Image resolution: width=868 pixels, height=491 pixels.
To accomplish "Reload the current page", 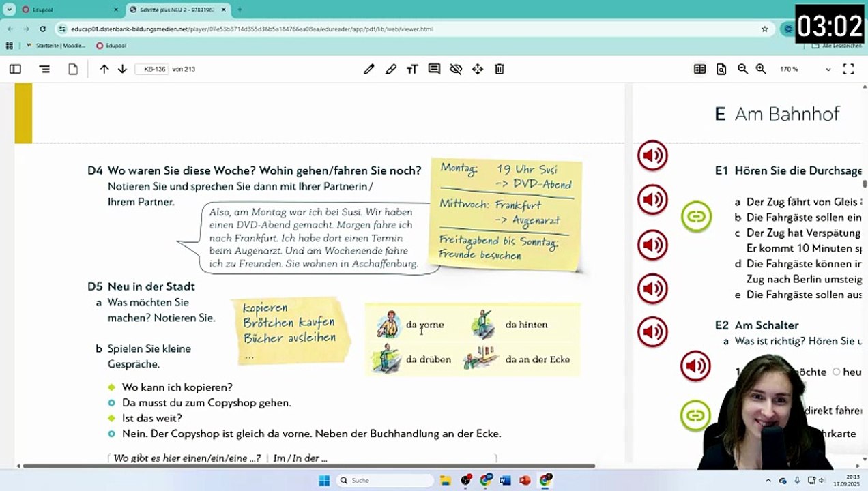I will pos(42,29).
